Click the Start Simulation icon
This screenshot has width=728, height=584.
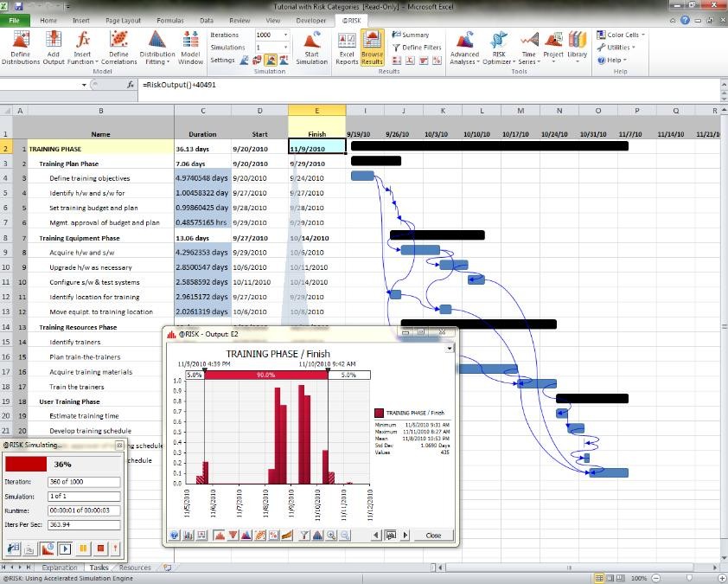(x=311, y=45)
